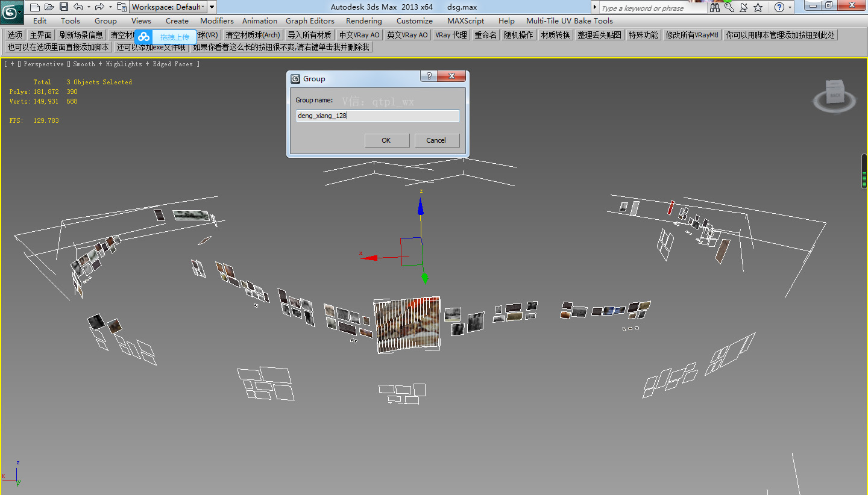Open the Create menu
The width and height of the screenshot is (868, 495).
(x=177, y=20)
